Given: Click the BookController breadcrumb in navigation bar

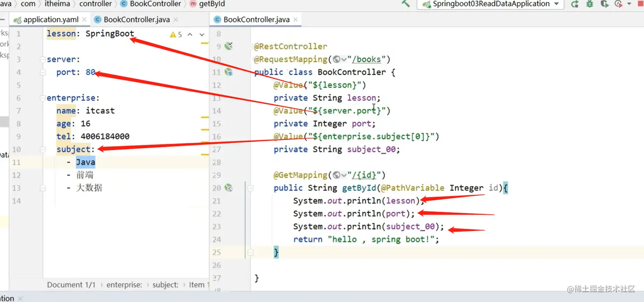Looking at the screenshot, I should tap(151, 4).
